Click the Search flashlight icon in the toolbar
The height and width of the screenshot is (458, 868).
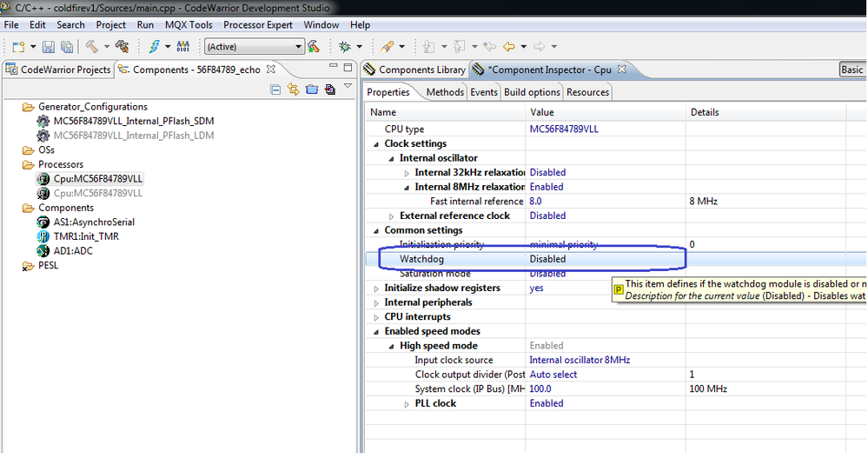[388, 47]
